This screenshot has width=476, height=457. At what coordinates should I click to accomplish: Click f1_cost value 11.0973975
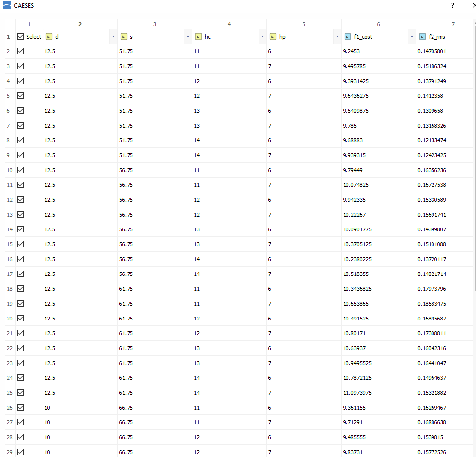click(x=357, y=393)
